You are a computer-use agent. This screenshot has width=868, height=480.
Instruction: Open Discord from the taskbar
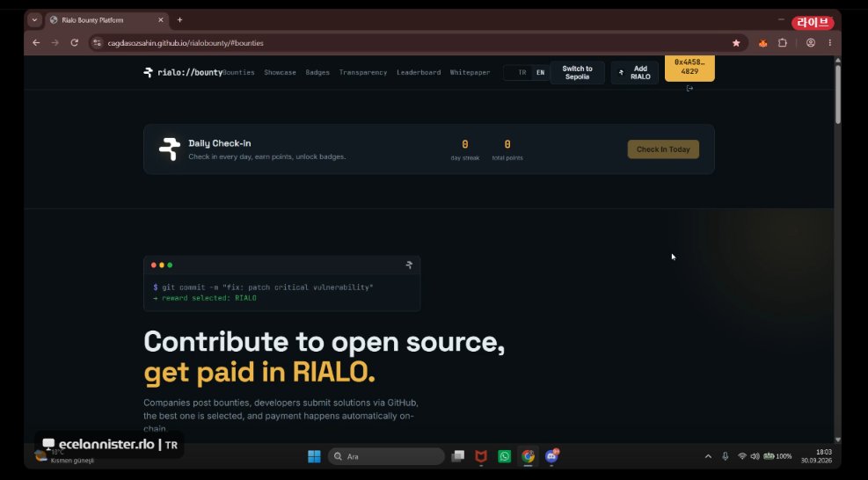point(551,456)
